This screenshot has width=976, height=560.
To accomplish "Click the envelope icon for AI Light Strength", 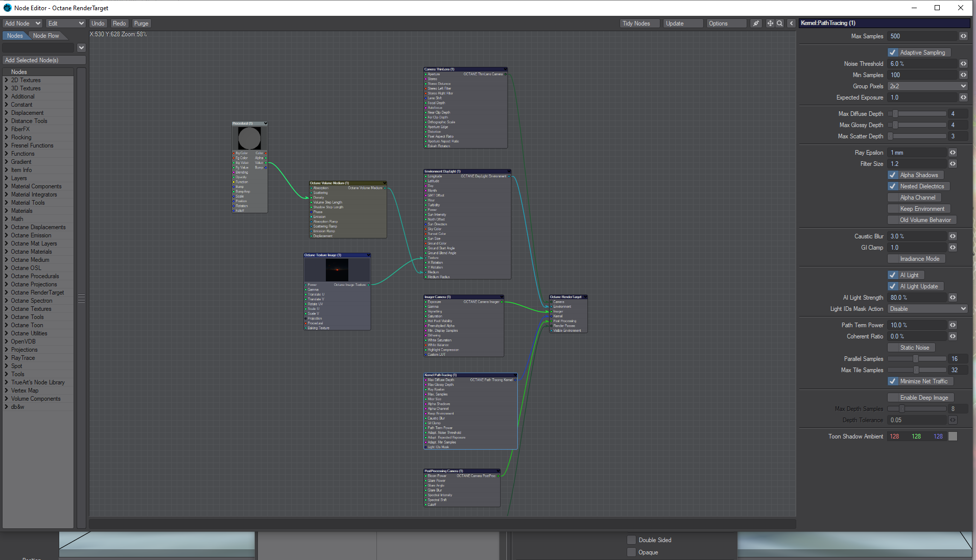I will tap(953, 298).
